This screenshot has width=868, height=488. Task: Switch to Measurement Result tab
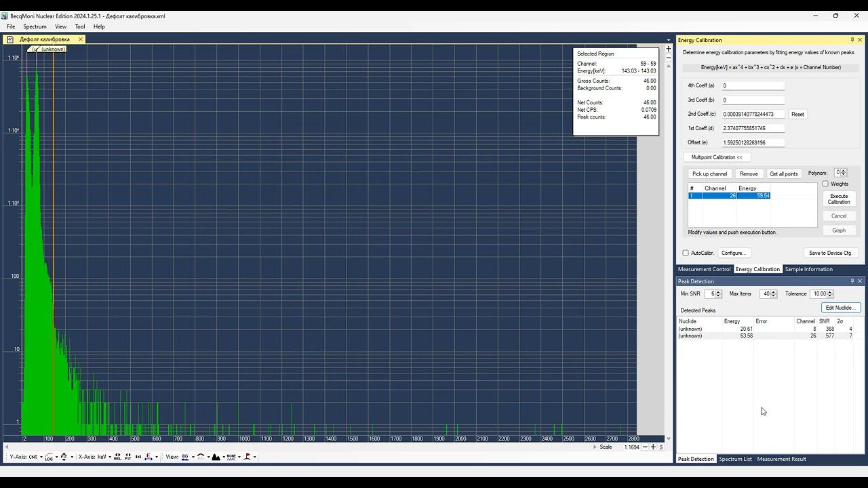[781, 459]
